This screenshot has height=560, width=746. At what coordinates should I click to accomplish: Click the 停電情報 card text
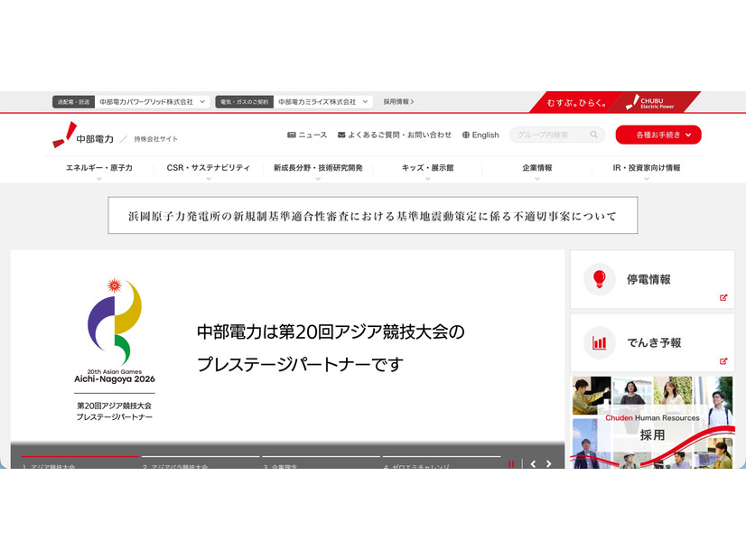click(648, 279)
